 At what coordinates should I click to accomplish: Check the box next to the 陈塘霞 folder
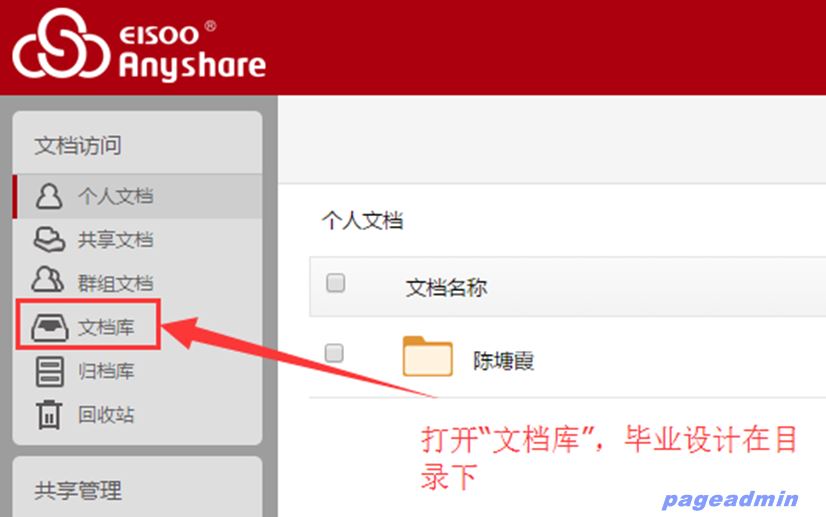click(335, 352)
